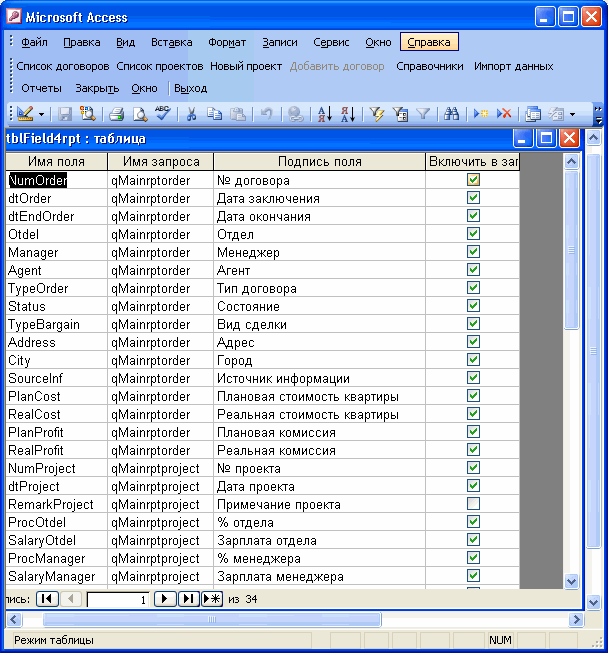
Task: Open the Database Window icon
Action: (x=533, y=114)
